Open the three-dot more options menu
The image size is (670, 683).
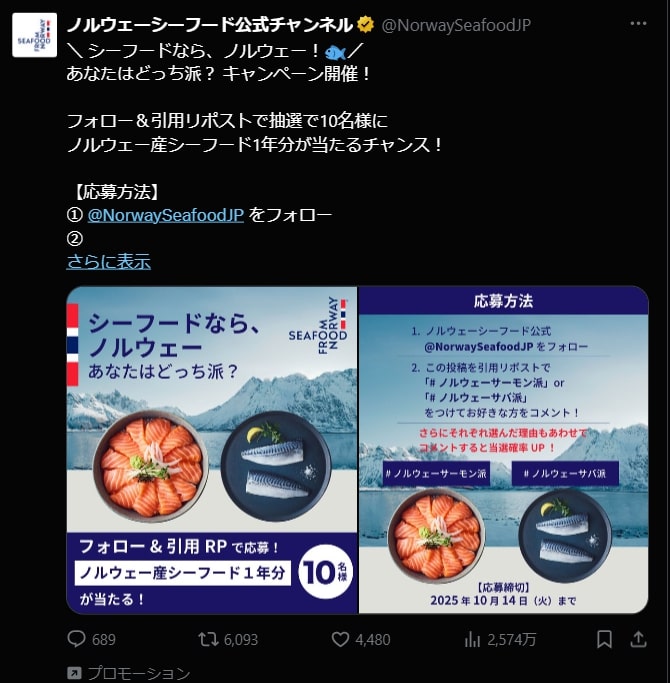tap(638, 24)
